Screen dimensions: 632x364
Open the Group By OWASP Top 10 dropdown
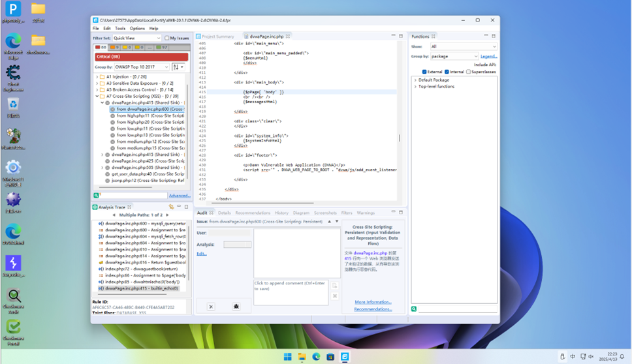[x=142, y=67]
